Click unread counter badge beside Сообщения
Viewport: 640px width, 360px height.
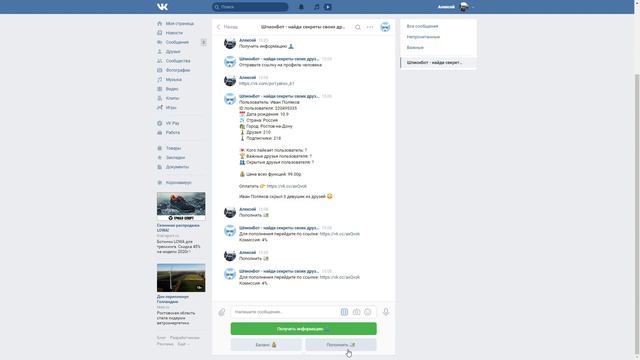203,42
